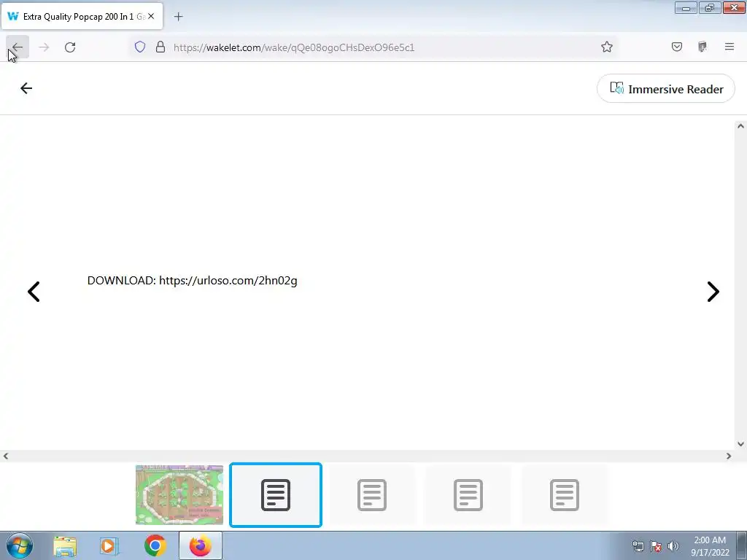
Task: Advance to the next collection item
Action: (713, 292)
